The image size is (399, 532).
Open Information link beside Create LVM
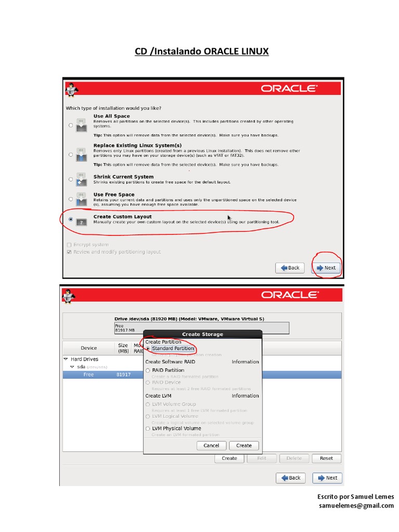(245, 396)
